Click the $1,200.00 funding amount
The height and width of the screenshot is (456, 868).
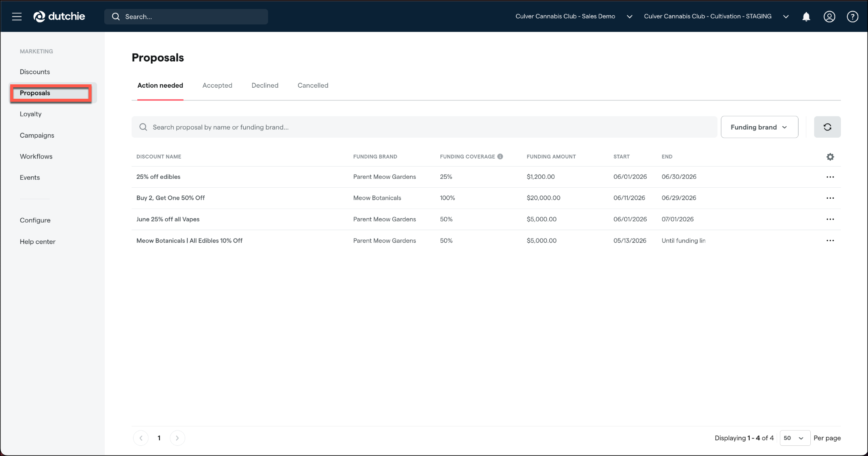(541, 177)
